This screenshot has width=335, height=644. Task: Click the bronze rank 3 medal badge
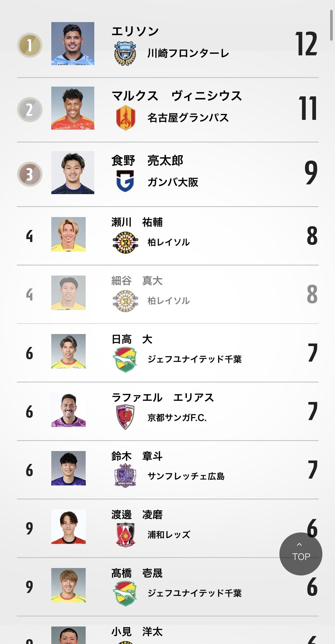tap(30, 174)
